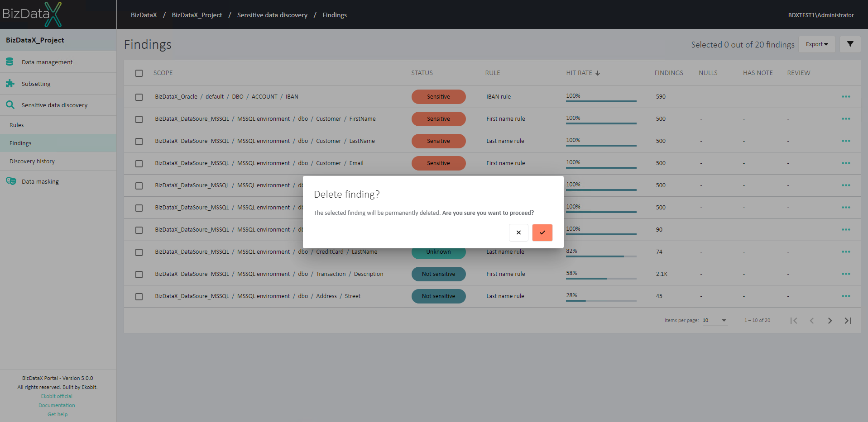This screenshot has width=868, height=422.
Task: Open the three-dot menu for the IBAN row
Action: (x=846, y=97)
